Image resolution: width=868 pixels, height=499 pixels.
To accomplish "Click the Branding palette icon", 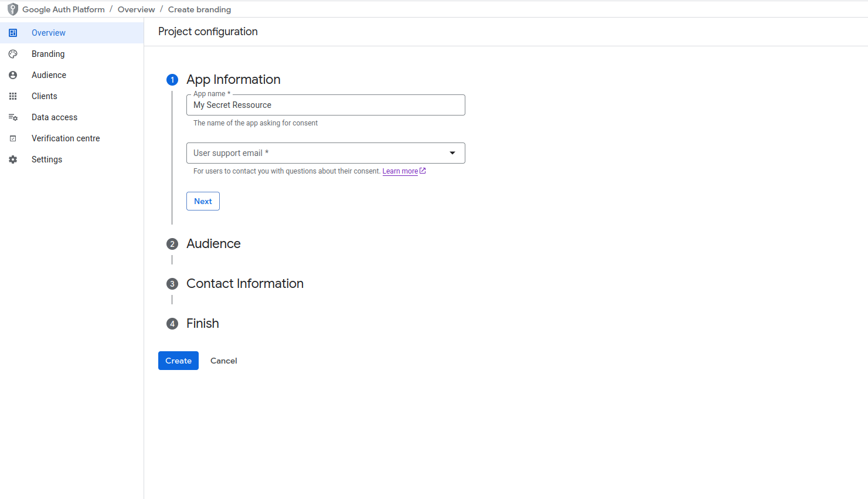I will pyautogui.click(x=13, y=54).
